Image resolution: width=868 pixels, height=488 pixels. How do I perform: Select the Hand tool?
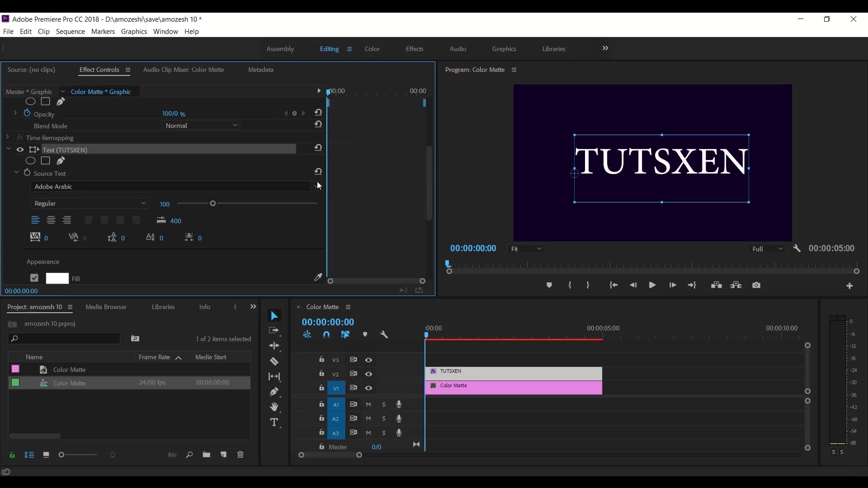274,407
